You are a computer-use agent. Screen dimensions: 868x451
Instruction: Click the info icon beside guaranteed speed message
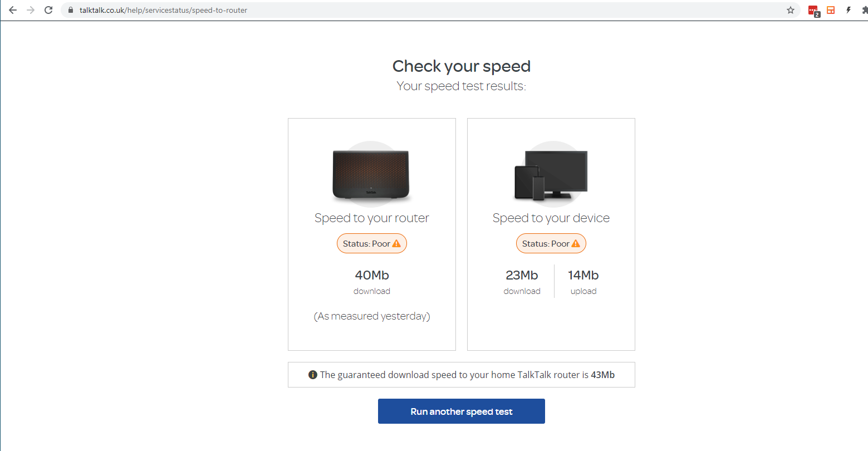[x=312, y=374]
